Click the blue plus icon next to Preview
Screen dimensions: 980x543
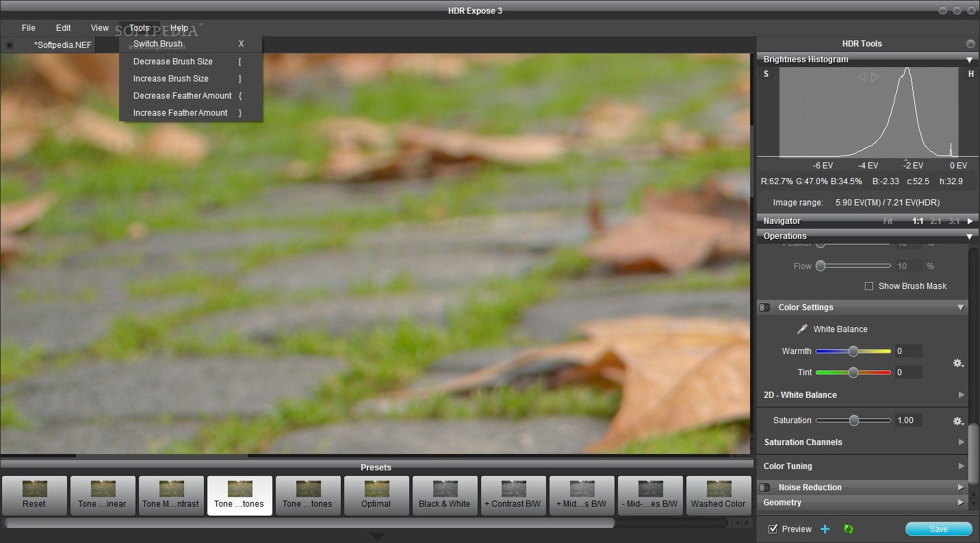coord(825,529)
